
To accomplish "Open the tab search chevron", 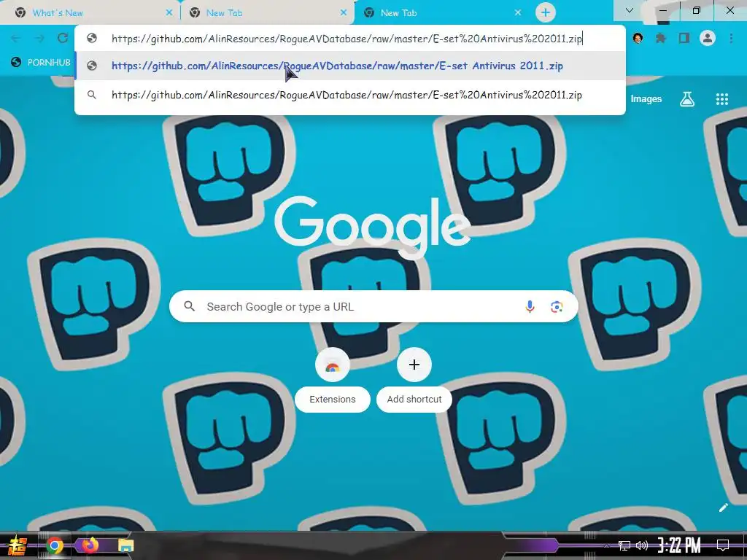I will click(630, 10).
